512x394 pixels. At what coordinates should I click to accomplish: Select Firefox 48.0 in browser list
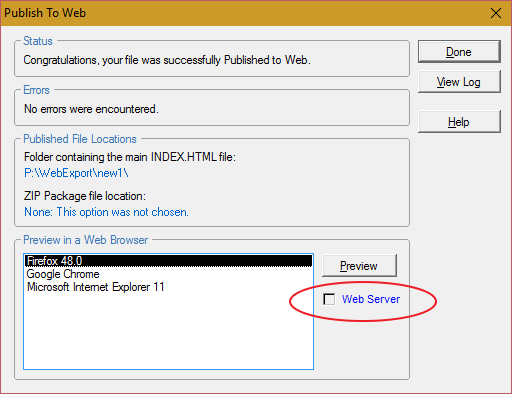tap(169, 261)
